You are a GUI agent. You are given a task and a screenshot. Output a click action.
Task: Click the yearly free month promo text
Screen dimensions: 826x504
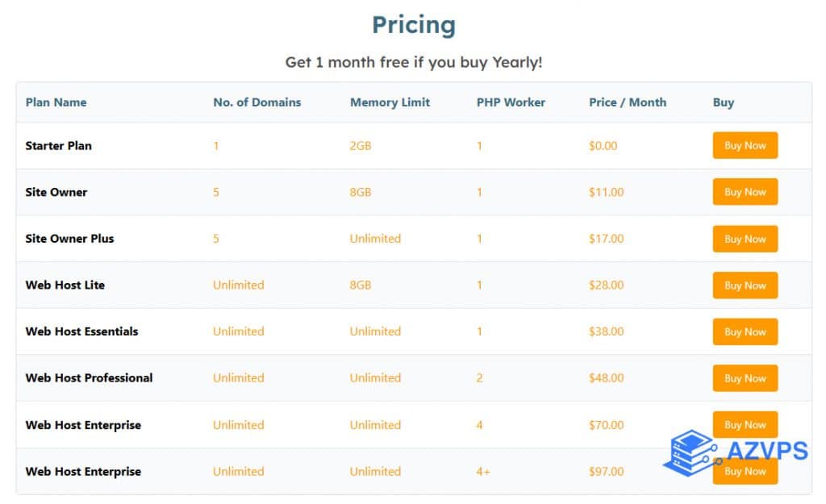[413, 62]
